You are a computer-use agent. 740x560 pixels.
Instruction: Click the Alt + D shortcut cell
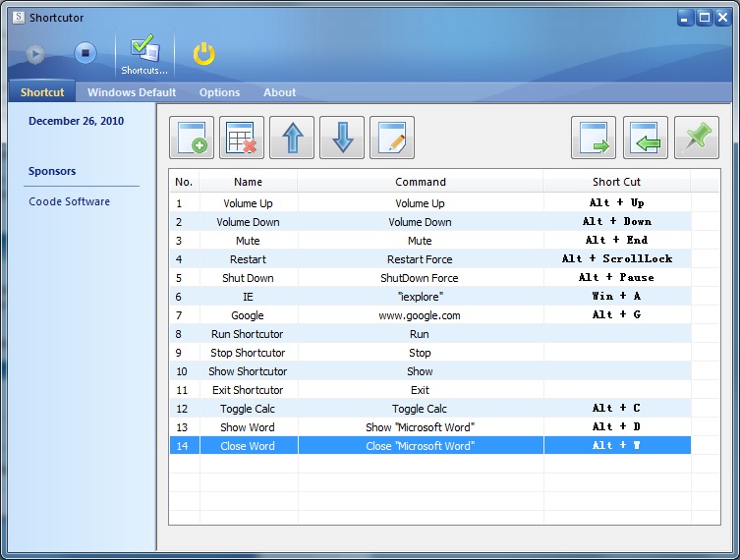click(x=617, y=427)
